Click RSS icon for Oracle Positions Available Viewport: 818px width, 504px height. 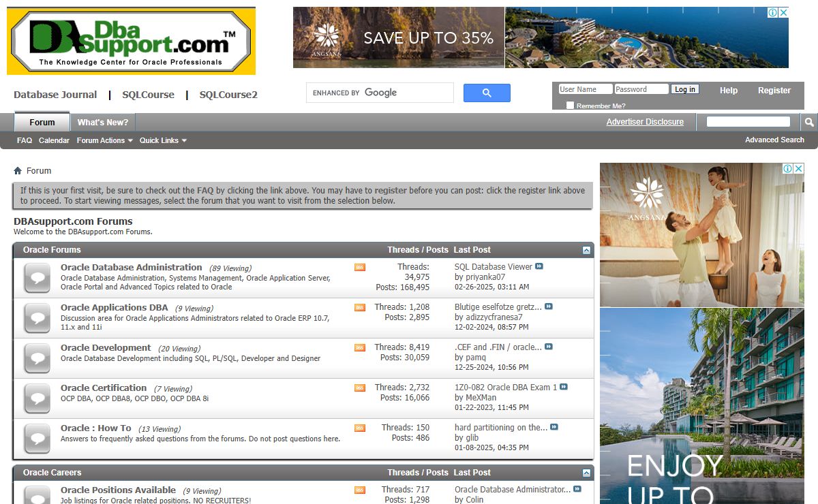point(360,490)
